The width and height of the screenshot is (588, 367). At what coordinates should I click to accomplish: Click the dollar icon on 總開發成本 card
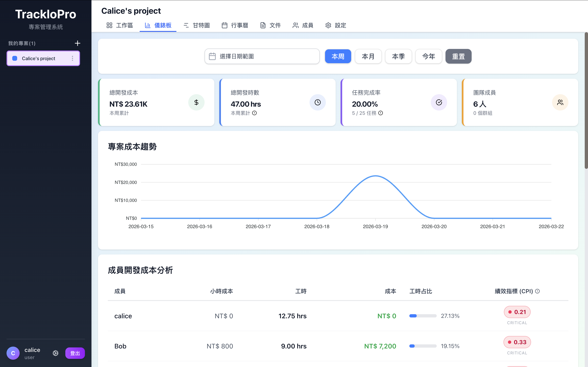[x=196, y=102]
